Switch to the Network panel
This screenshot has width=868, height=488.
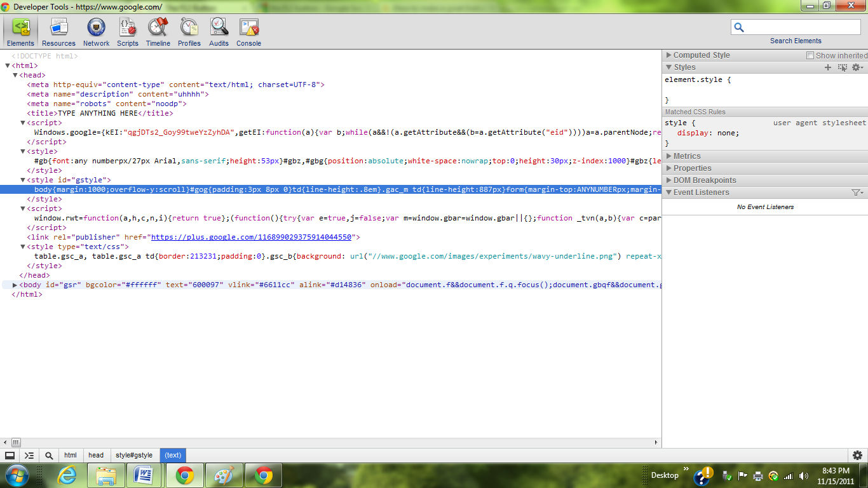pos(96,32)
